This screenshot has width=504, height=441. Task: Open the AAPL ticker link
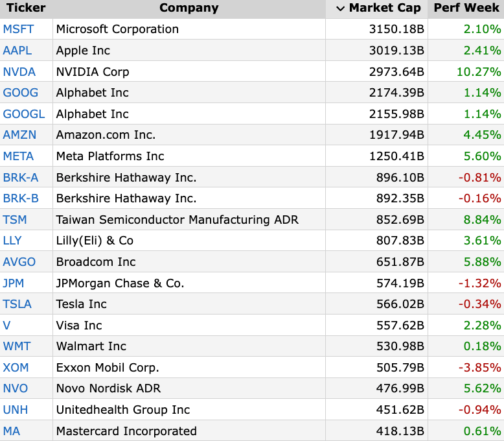click(17, 51)
